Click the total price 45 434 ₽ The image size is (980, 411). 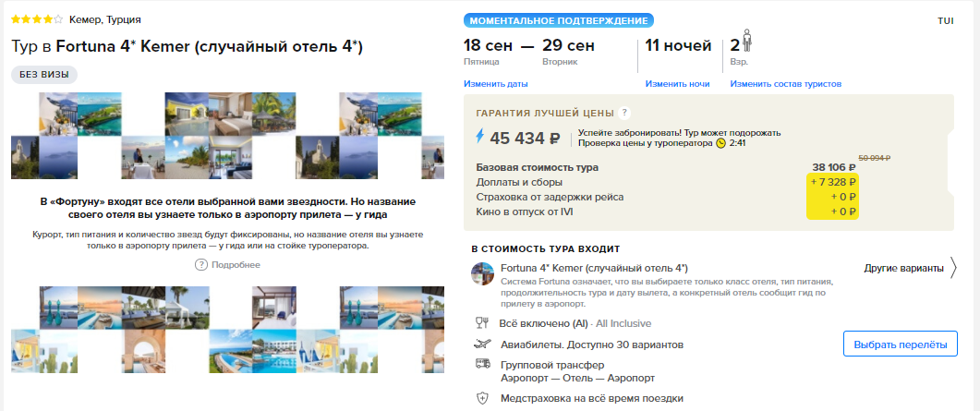(525, 138)
